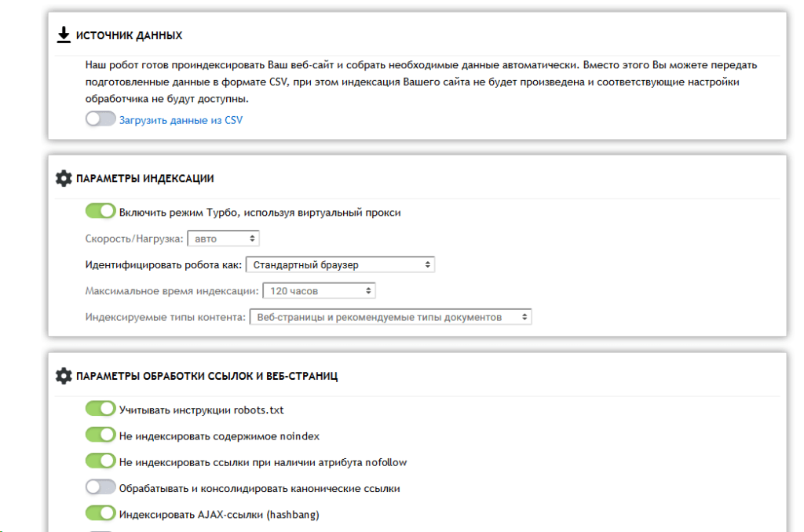Open Максимальное время индексации dropdown

click(x=319, y=290)
